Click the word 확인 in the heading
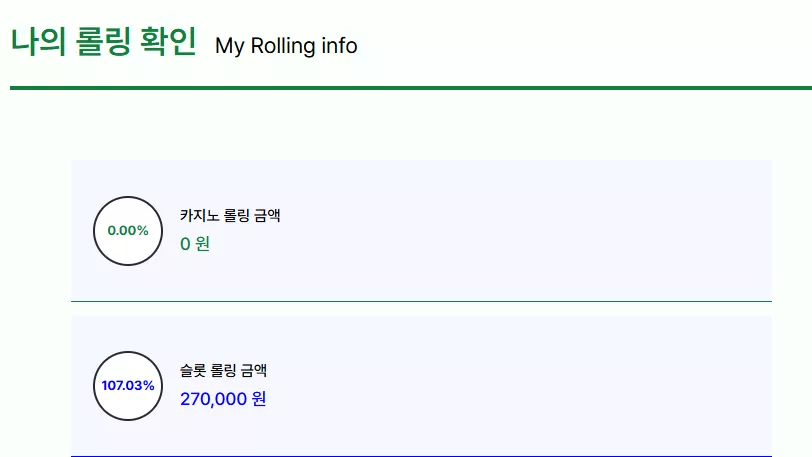 click(x=168, y=41)
